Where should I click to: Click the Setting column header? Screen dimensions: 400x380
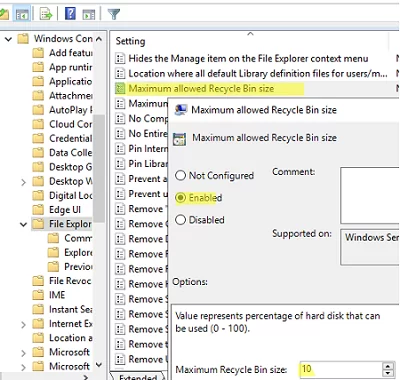point(130,41)
